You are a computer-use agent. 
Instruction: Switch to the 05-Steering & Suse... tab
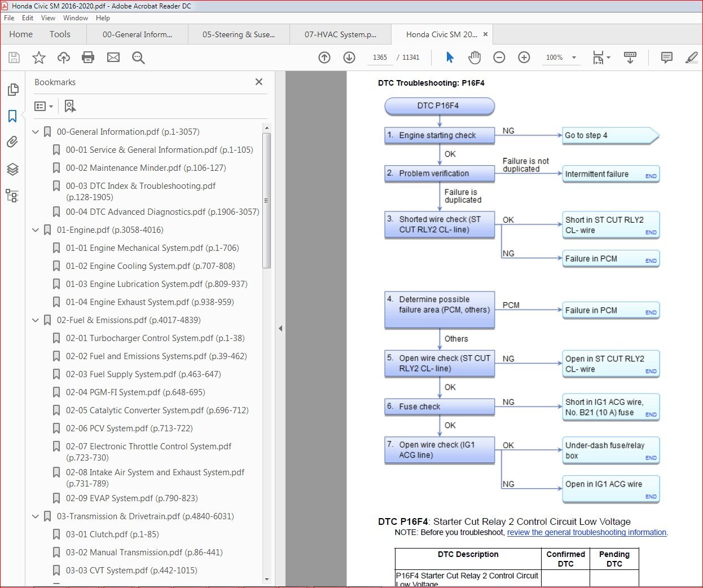pos(239,34)
